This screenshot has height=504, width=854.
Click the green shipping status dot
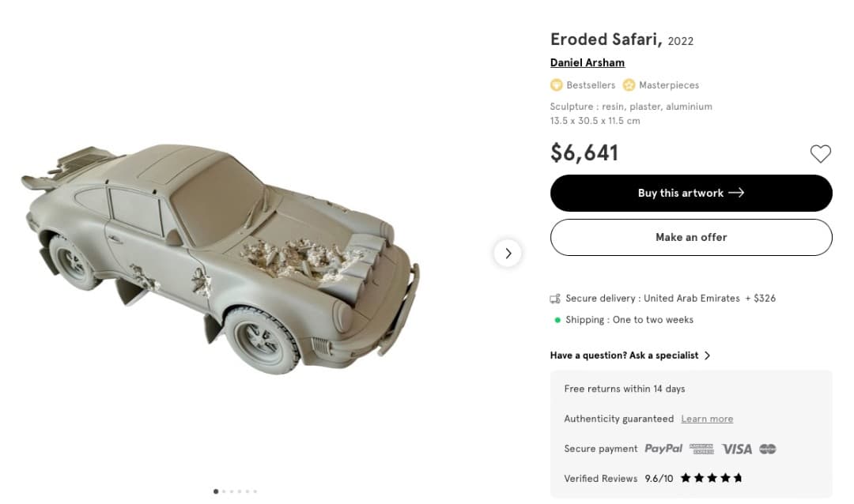[x=557, y=320]
